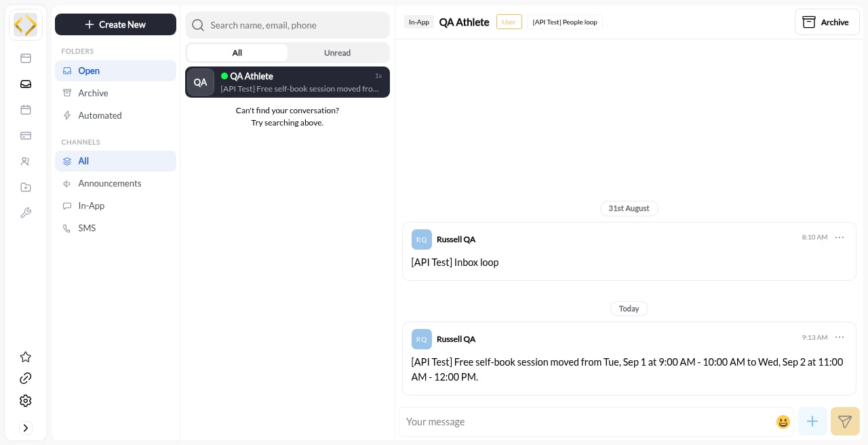This screenshot has width=868, height=445.
Task: Open options menu for the 9:13 AM message
Action: click(840, 337)
